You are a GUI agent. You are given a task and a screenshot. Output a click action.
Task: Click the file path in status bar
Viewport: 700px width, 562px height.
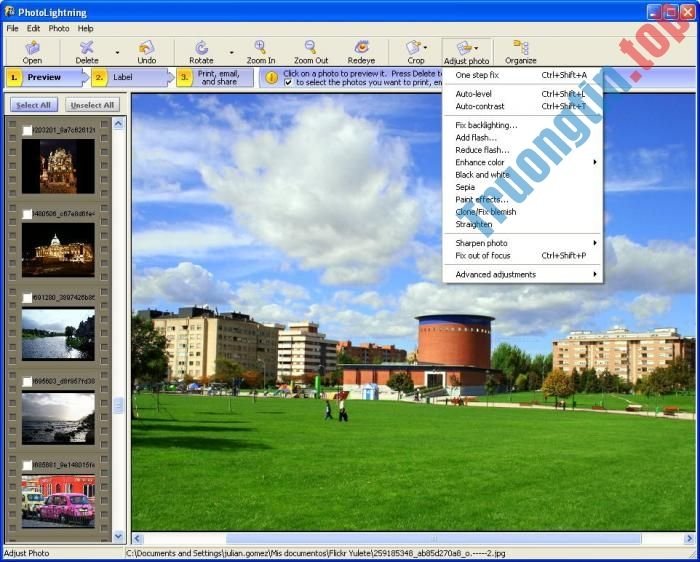315,554
